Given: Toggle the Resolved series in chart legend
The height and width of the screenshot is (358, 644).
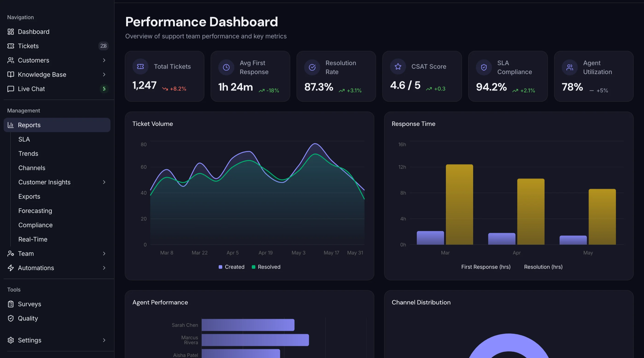Looking at the screenshot, I should point(266,267).
